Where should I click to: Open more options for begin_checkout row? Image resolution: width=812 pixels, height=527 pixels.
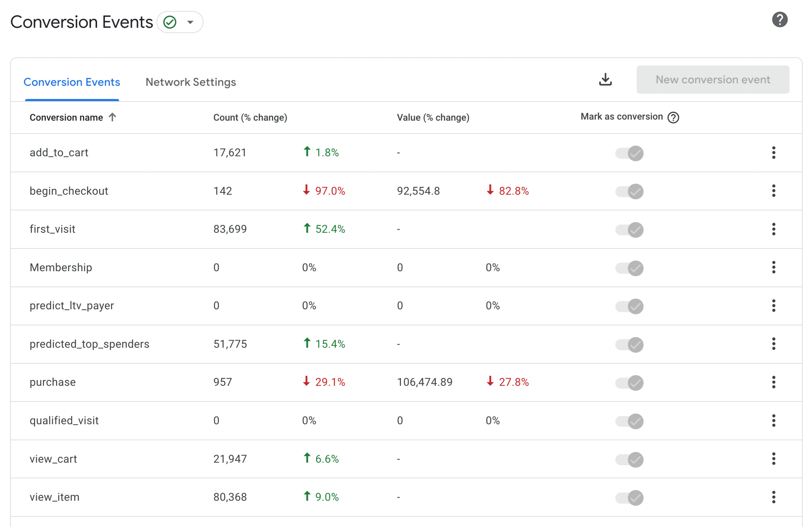773,191
